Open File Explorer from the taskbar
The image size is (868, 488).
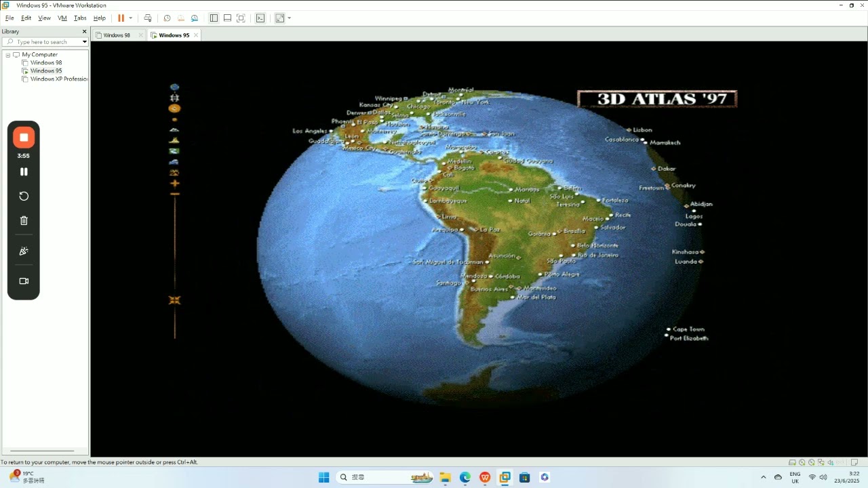click(446, 477)
